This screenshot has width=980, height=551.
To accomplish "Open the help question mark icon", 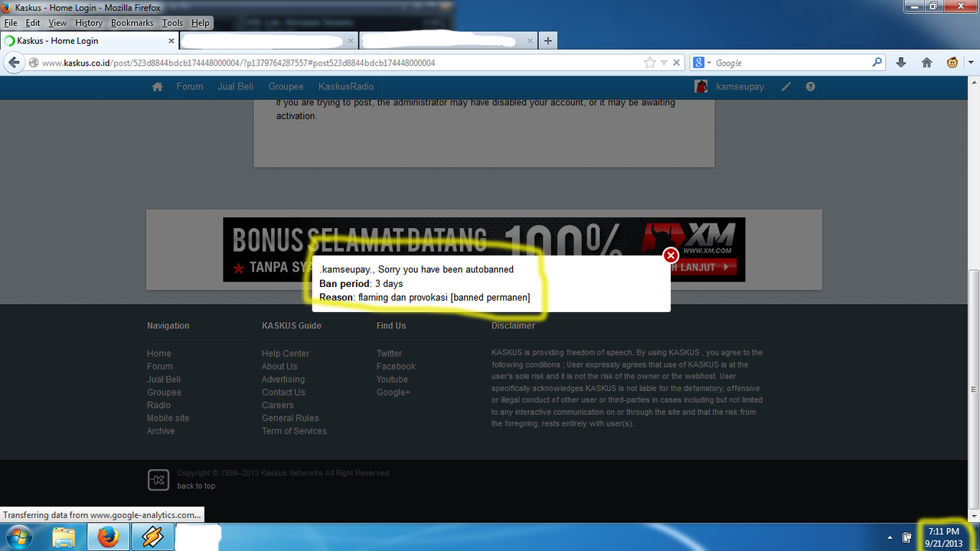I will pos(810,86).
